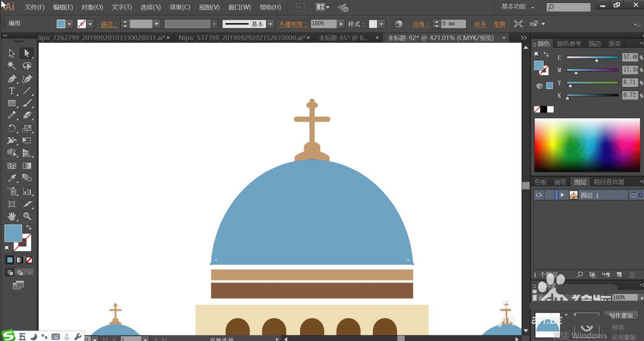644x341 pixels.
Task: Pick the Width/Warp tool
Action: point(12,140)
